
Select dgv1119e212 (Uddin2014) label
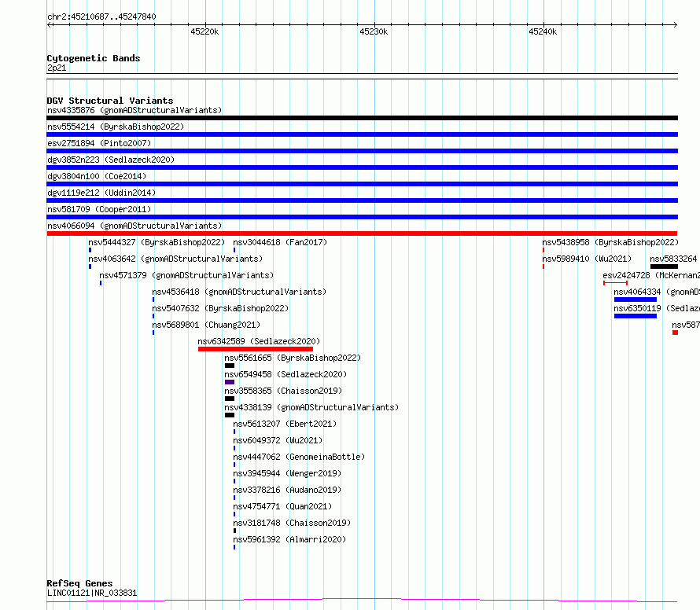[x=101, y=193]
